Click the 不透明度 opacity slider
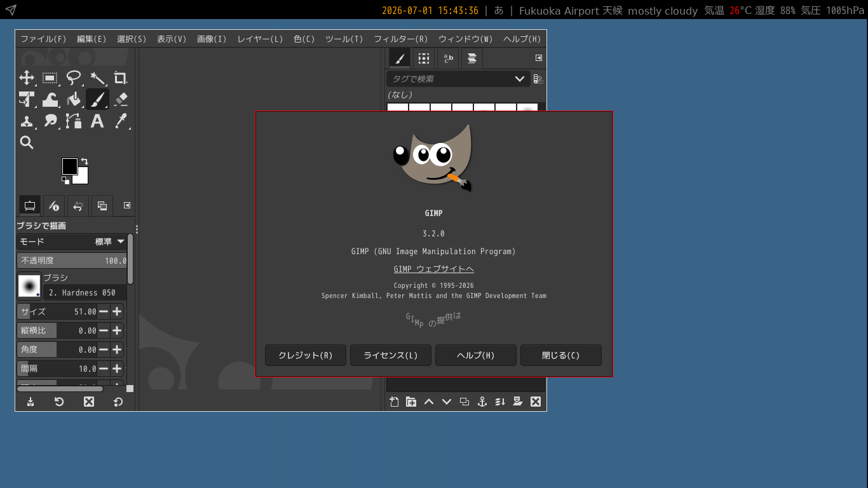The width and height of the screenshot is (868, 488). (72, 261)
